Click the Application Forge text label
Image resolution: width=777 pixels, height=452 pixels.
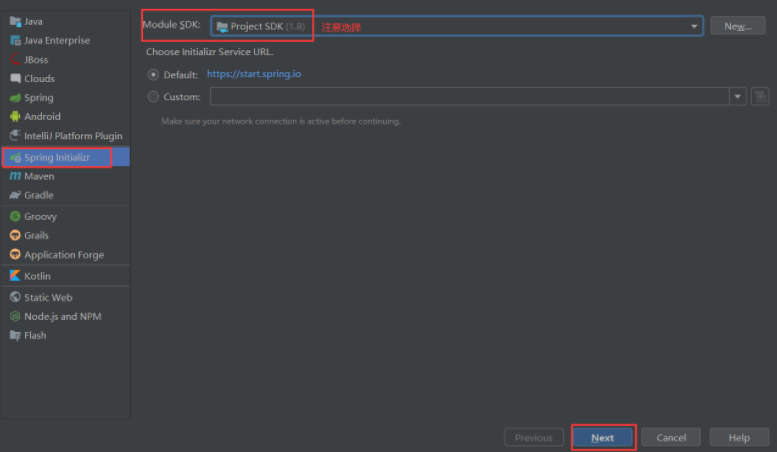(x=64, y=255)
